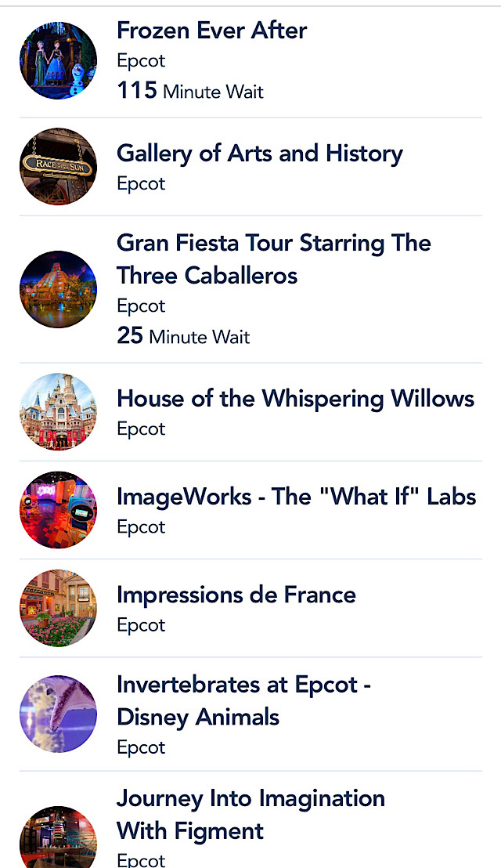Check the 25 Minute Wait label
This screenshot has height=868, width=501.
click(184, 336)
